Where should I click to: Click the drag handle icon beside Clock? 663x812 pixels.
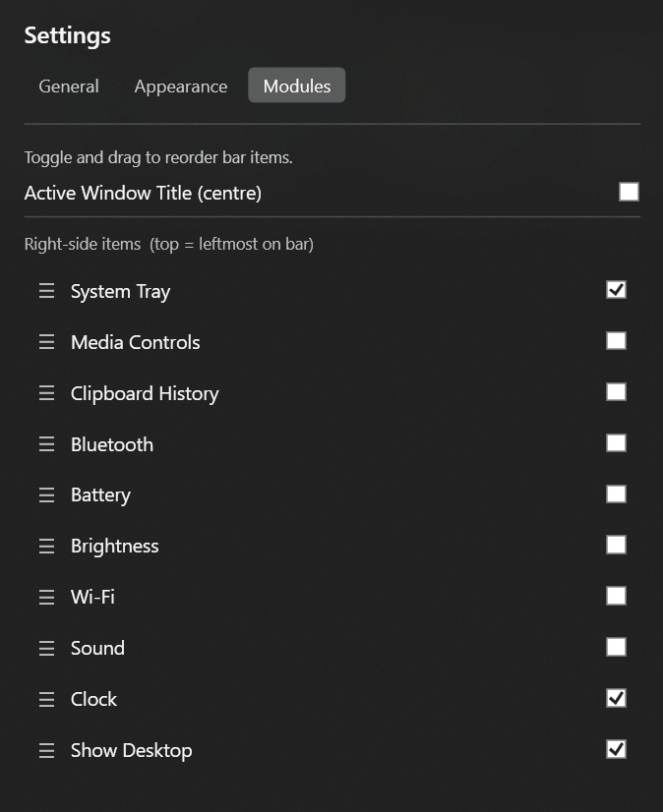(x=46, y=699)
